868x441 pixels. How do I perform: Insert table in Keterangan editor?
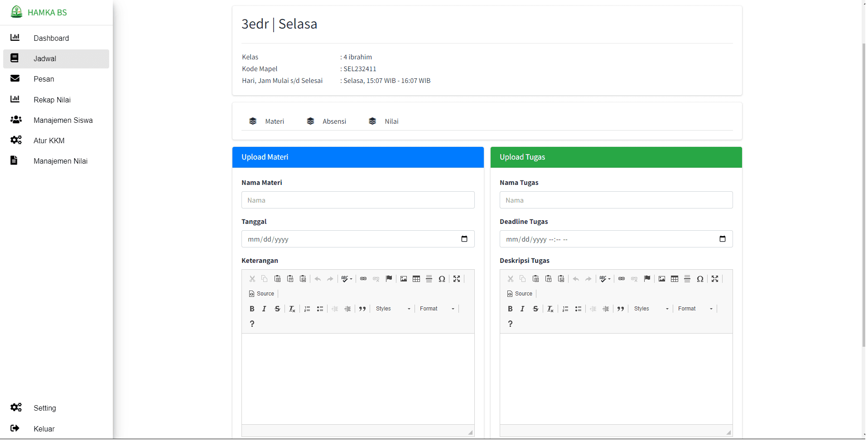(x=416, y=279)
